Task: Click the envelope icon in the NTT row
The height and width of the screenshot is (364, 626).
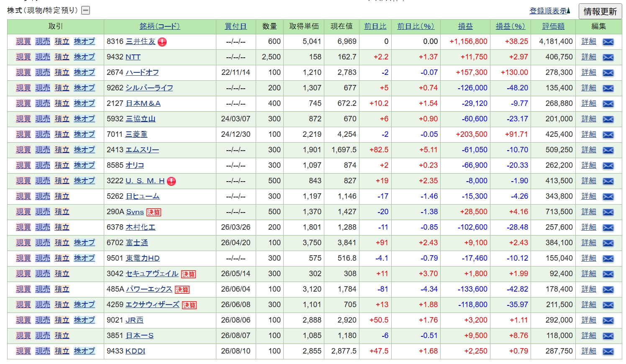Action: [x=608, y=57]
